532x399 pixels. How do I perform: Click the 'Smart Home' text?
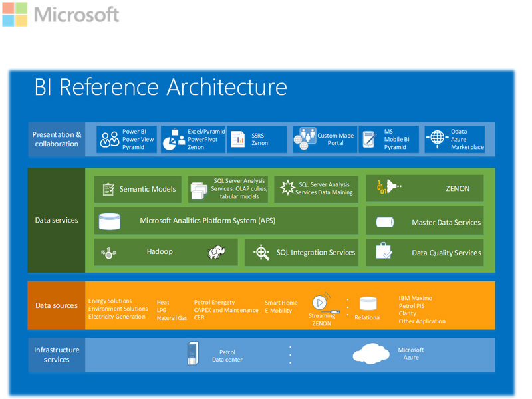281,303
